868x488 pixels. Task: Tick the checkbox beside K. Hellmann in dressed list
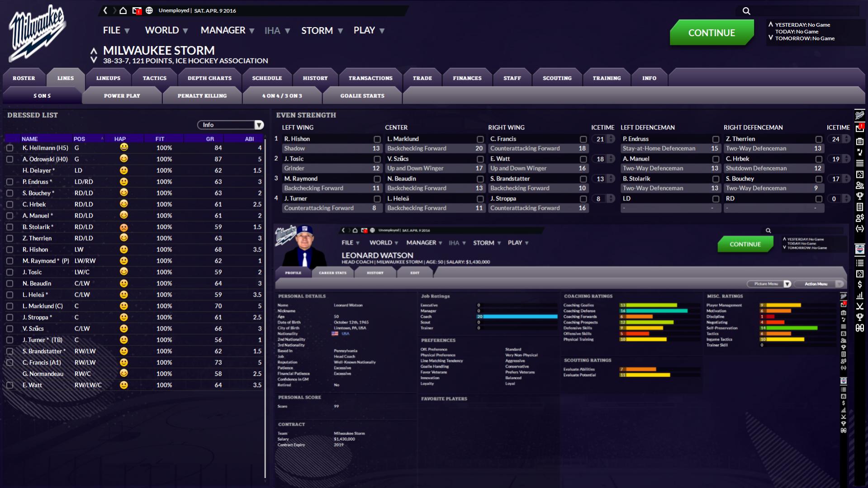tap(9, 148)
